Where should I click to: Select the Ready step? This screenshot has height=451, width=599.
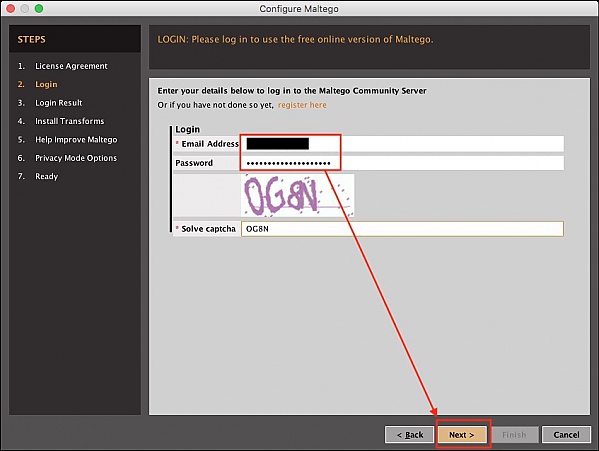[47, 176]
